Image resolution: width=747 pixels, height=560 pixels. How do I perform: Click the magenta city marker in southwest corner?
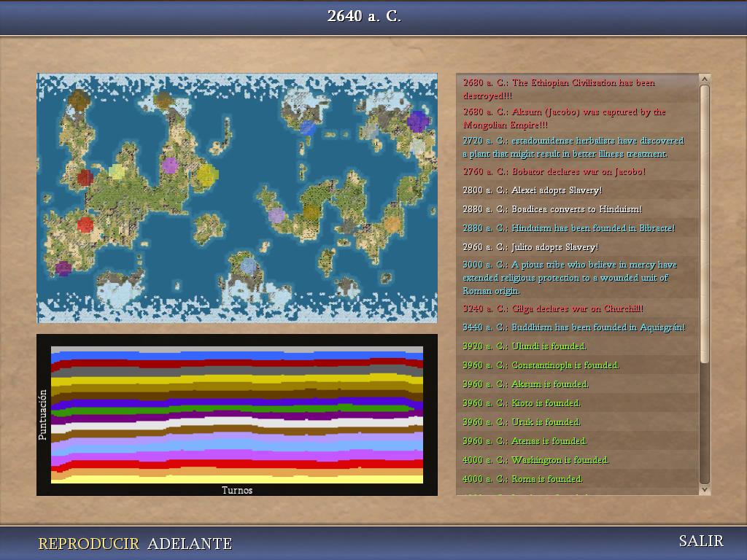coord(63,268)
